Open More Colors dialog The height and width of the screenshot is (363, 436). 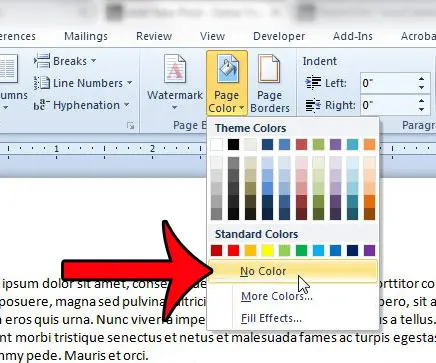(277, 296)
